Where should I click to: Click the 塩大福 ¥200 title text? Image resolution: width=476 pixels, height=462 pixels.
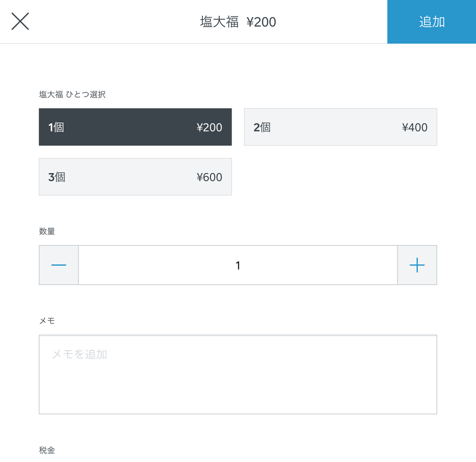click(x=238, y=21)
